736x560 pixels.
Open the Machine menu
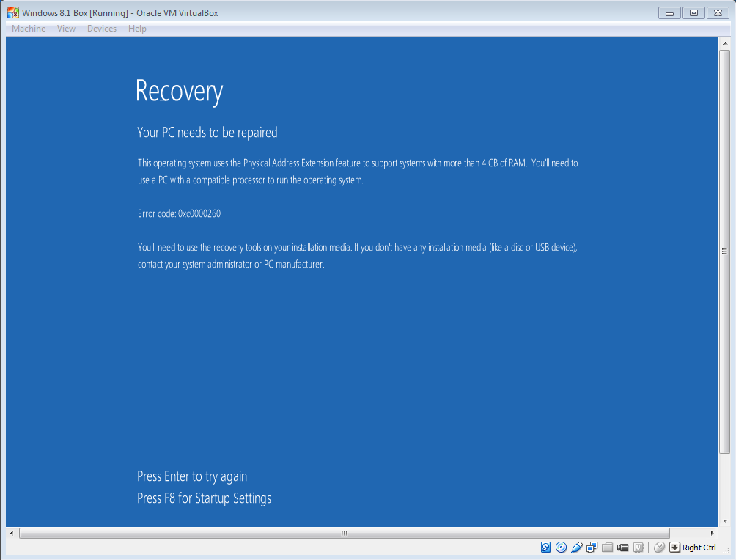29,29
